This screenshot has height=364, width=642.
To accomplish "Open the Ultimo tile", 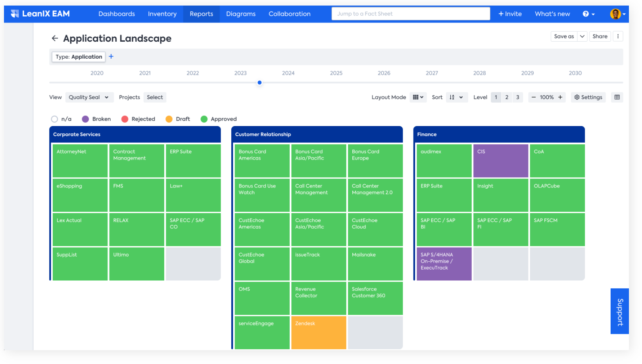I will 137,264.
